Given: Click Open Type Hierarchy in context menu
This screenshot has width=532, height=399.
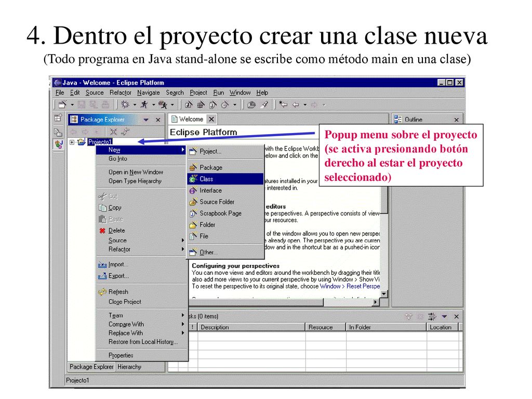Looking at the screenshot, I should (141, 181).
